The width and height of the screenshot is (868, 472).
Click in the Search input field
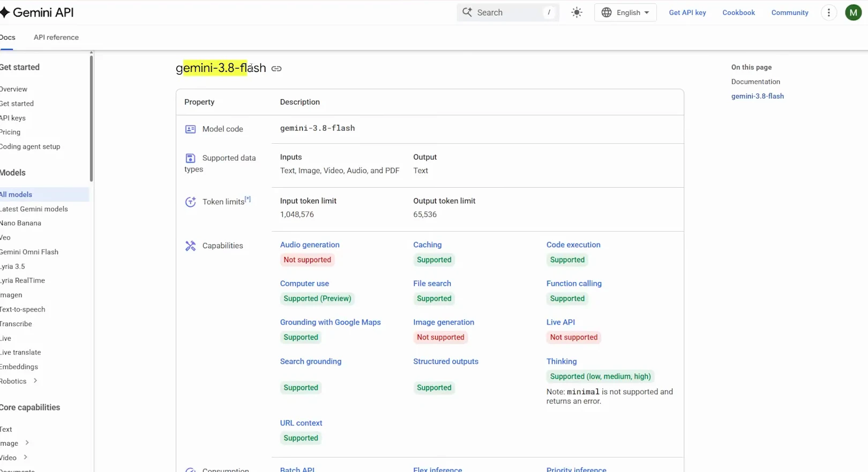click(x=508, y=12)
